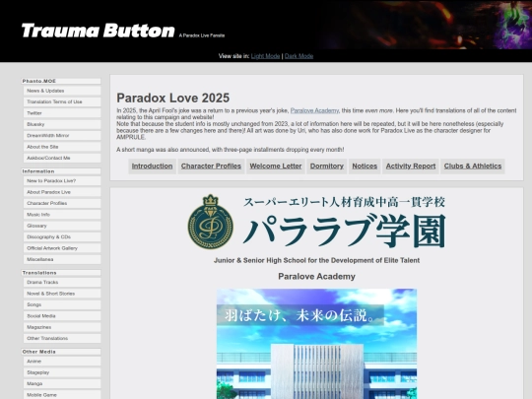Image resolution: width=532 pixels, height=399 pixels.
Task: Open Social Media translations
Action: coord(62,316)
